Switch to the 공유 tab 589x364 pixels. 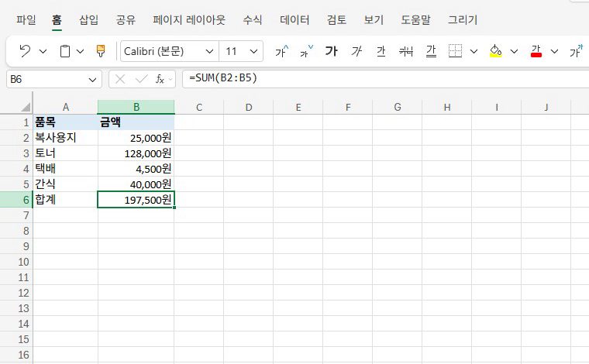click(126, 20)
